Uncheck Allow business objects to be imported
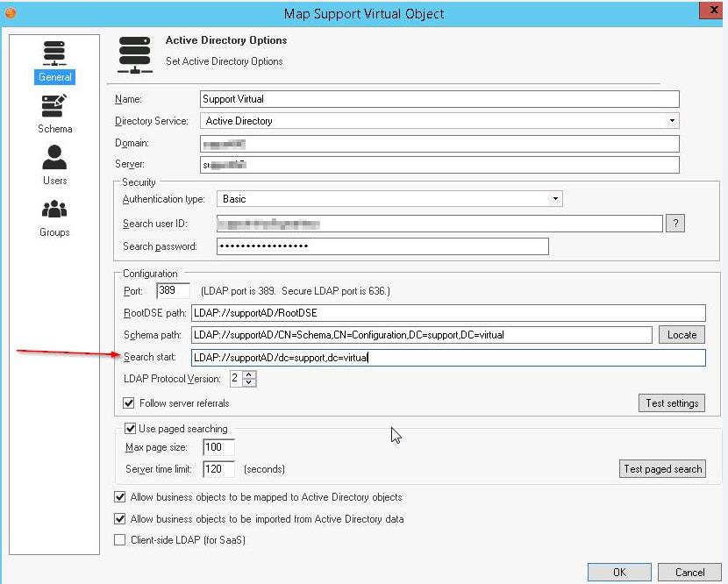Screen dimensions: 728x584 pos(120,518)
